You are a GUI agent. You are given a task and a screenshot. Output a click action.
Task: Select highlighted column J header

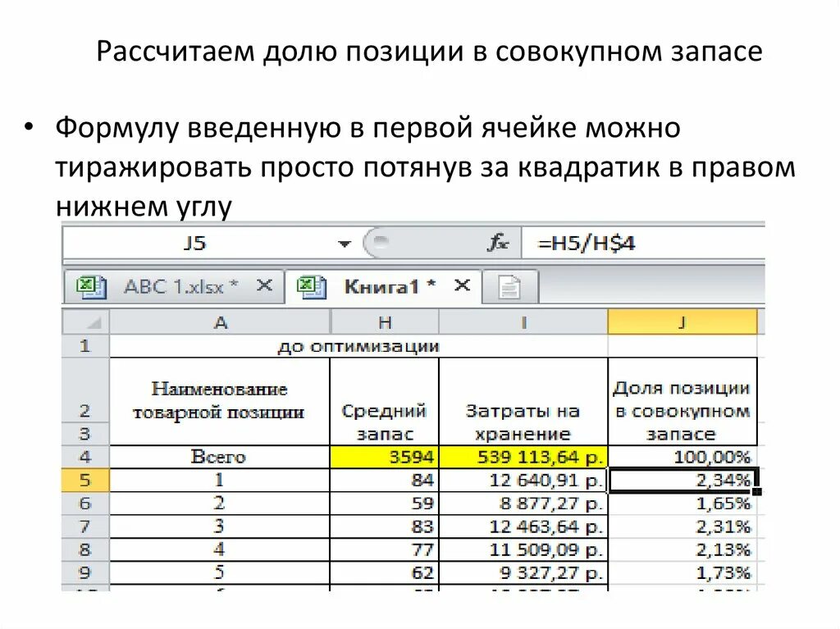[x=682, y=322]
